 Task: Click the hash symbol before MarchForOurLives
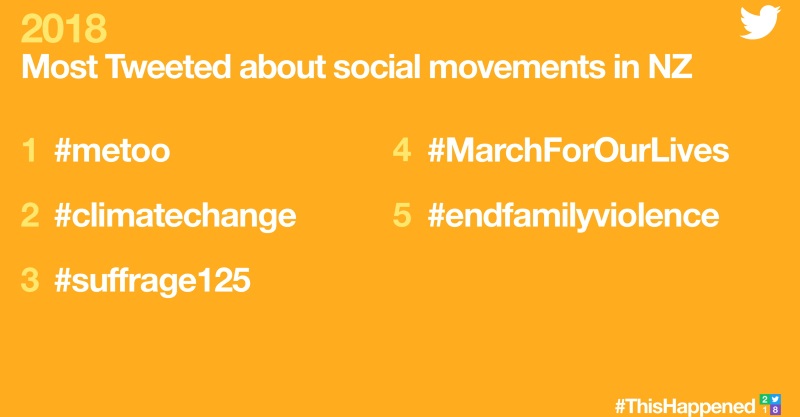coord(436,151)
